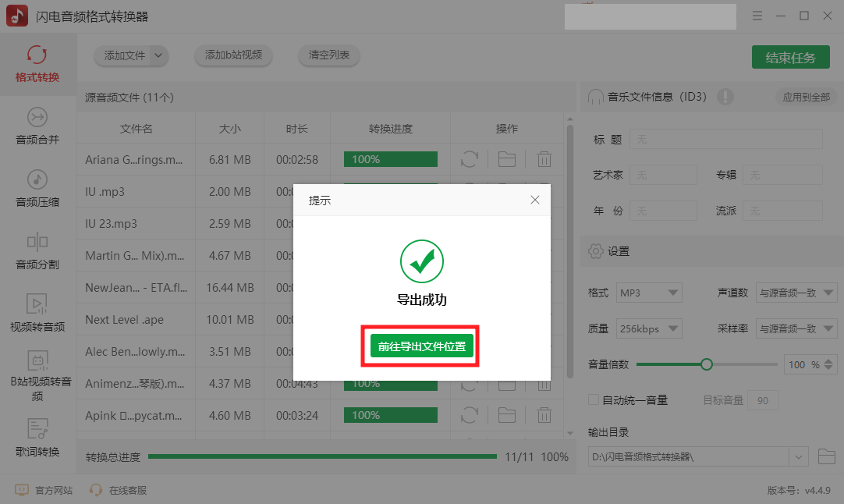This screenshot has height=504, width=844.
Task: Click the 目标音量 value field
Action: point(763,400)
